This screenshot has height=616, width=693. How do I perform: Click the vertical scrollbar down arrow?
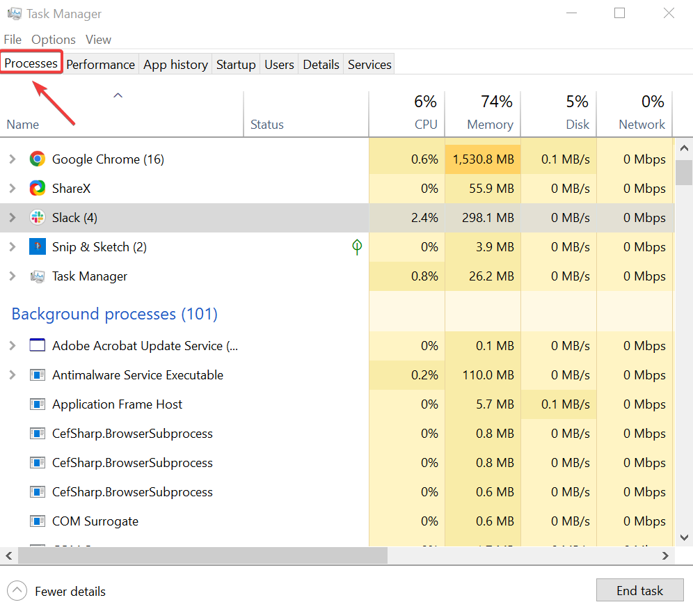point(684,537)
